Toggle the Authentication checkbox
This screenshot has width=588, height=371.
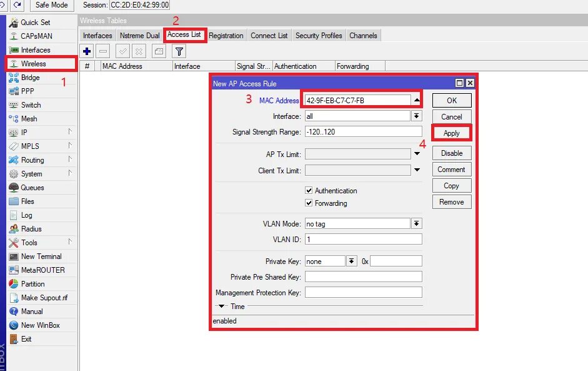pos(309,190)
